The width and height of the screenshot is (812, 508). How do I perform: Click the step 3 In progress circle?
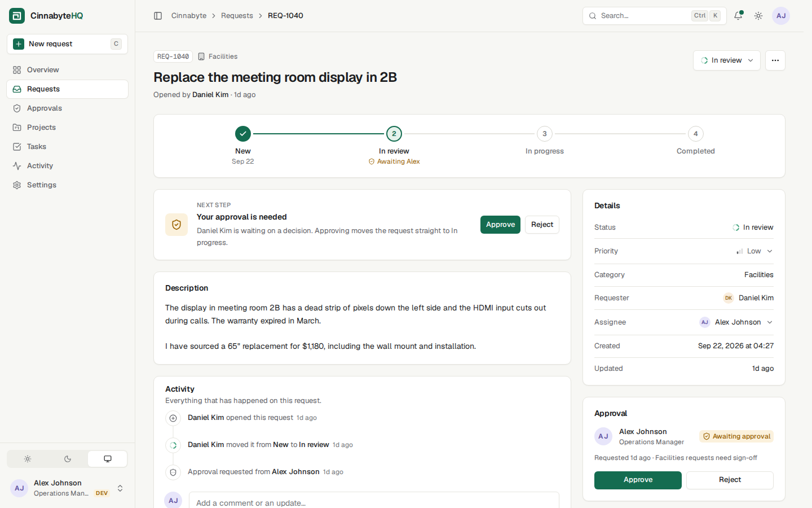tap(544, 134)
